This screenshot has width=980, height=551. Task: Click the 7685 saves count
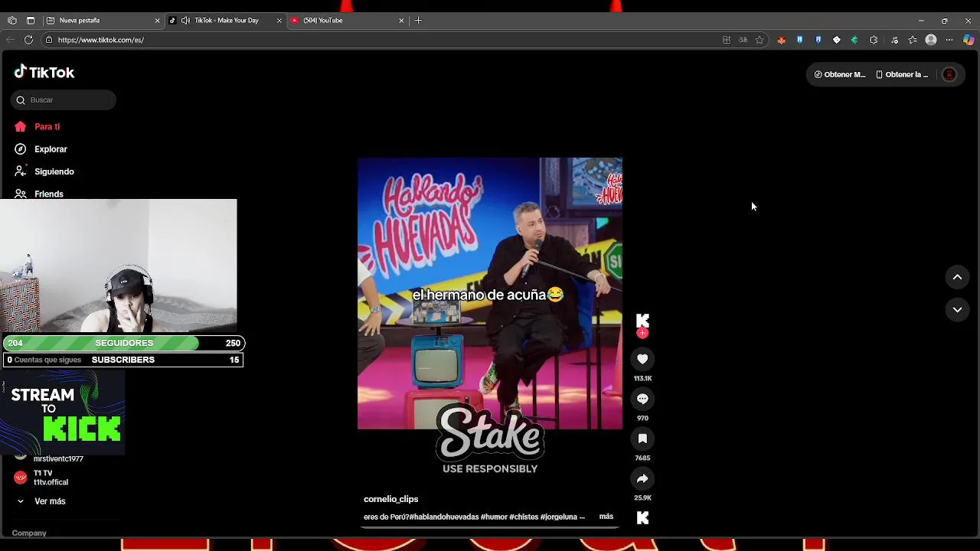click(x=642, y=458)
